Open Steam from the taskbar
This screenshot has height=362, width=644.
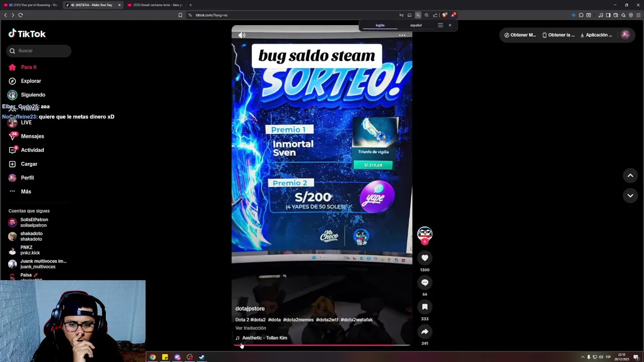[202, 357]
